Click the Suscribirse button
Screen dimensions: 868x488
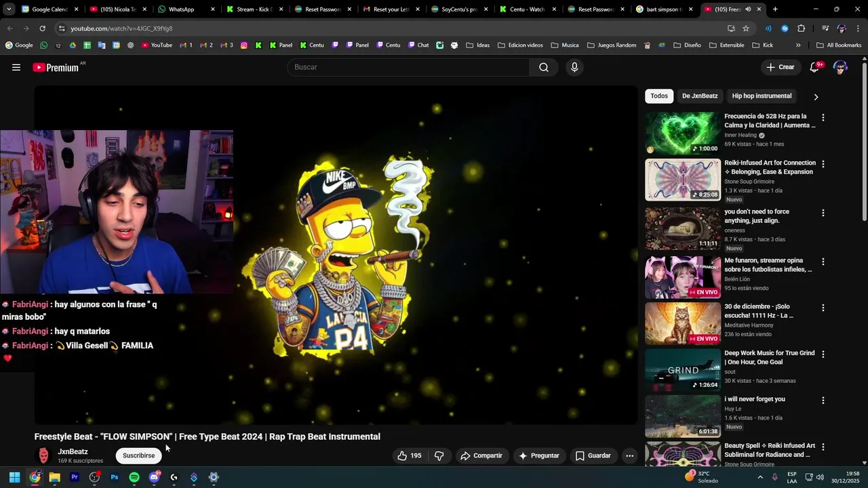[x=138, y=455]
